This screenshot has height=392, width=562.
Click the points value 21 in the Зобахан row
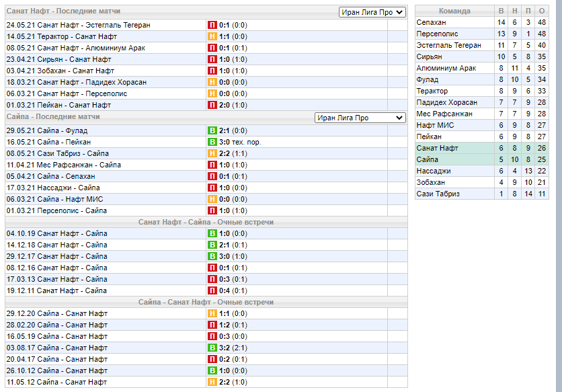542,182
